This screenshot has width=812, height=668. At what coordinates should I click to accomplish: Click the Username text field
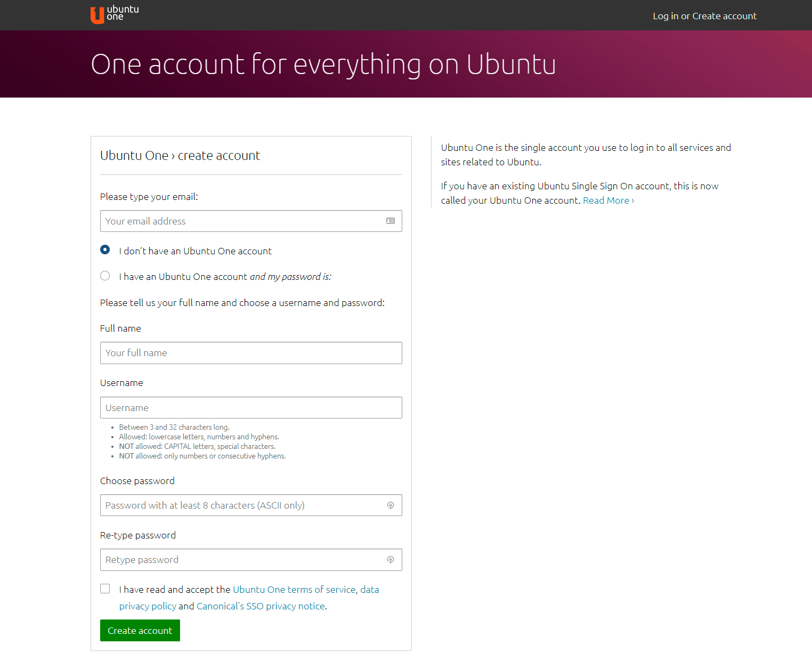coord(251,408)
